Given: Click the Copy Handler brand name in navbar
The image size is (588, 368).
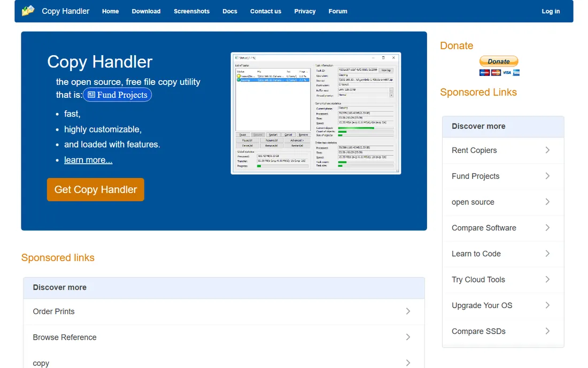Looking at the screenshot, I should [66, 11].
